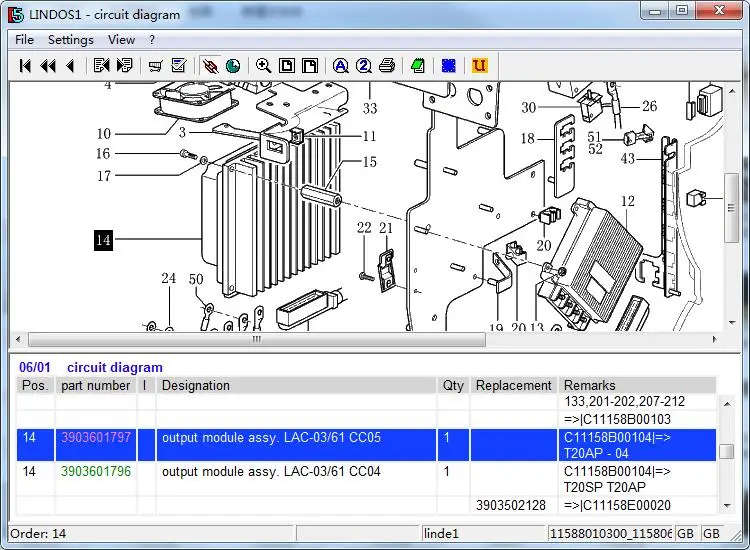Click part callout 16 in diagram

pos(103,154)
